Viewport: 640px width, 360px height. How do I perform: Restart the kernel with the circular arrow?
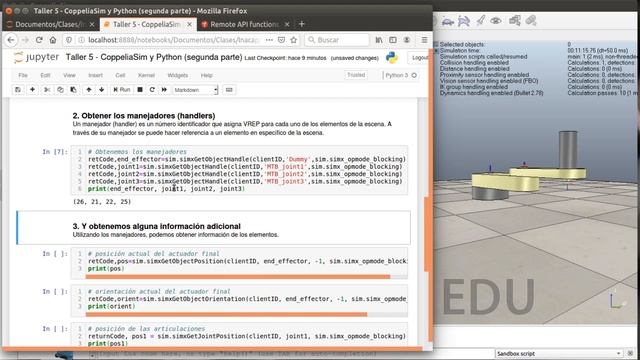[x=152, y=89]
